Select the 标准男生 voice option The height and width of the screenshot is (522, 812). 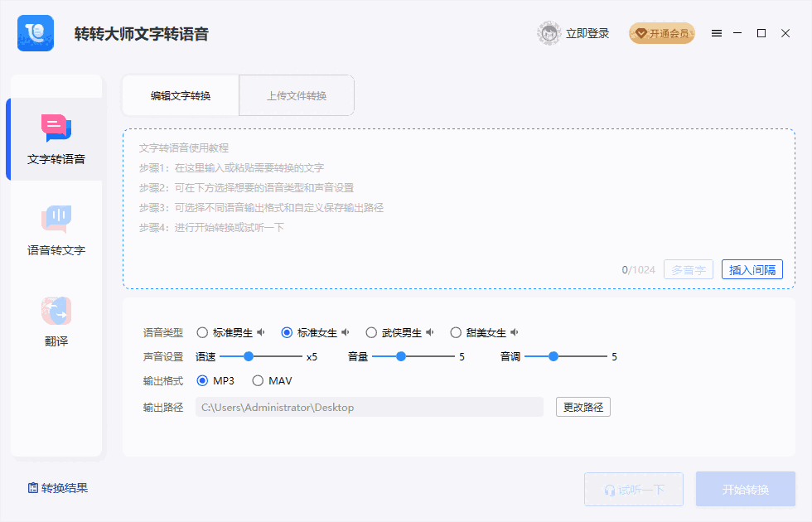point(202,331)
